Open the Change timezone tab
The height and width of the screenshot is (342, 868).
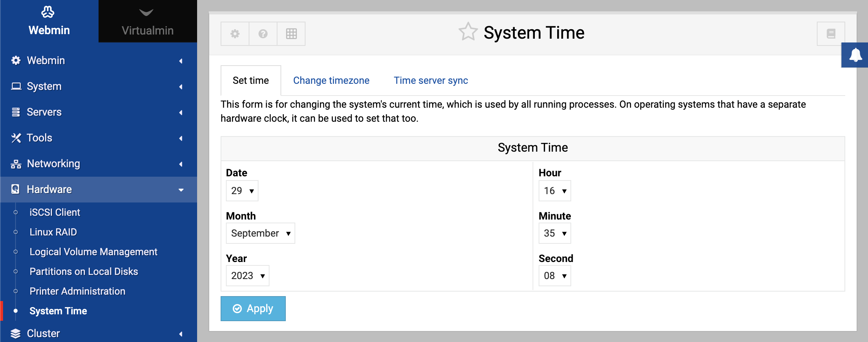331,80
